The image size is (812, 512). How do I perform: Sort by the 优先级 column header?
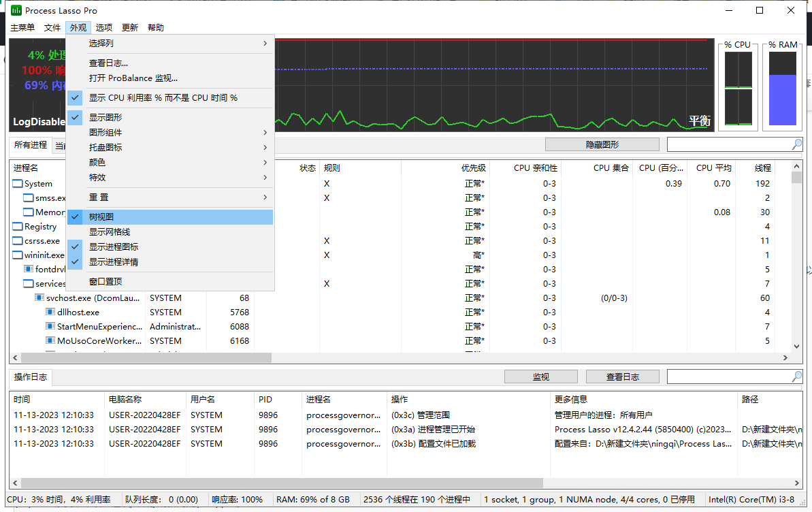point(445,168)
